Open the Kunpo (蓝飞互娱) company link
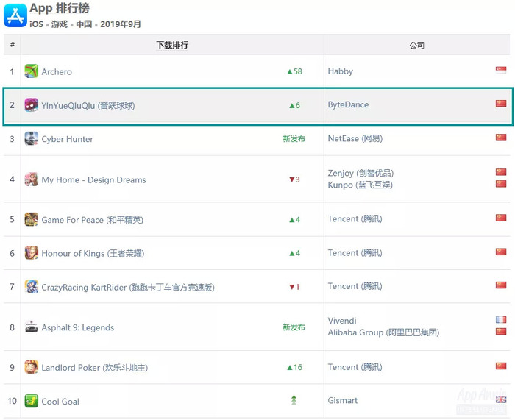The width and height of the screenshot is (515, 420). pos(360,185)
